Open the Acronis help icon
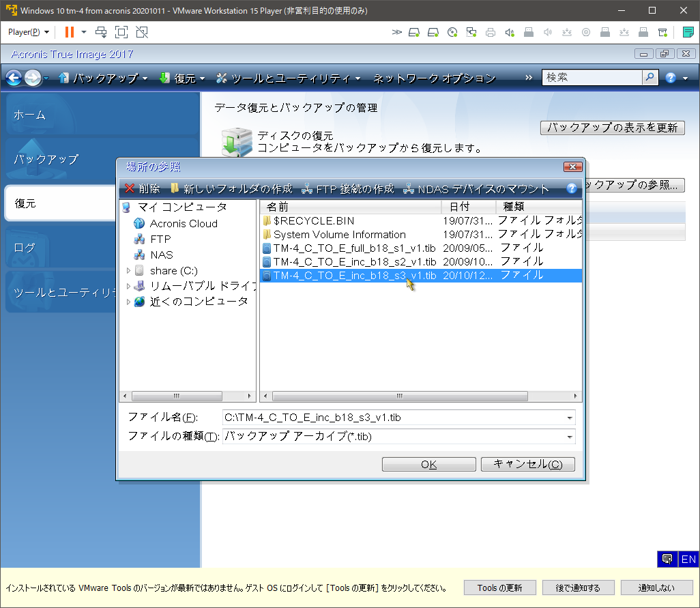Screen dimensions: 700x608 (x=671, y=78)
